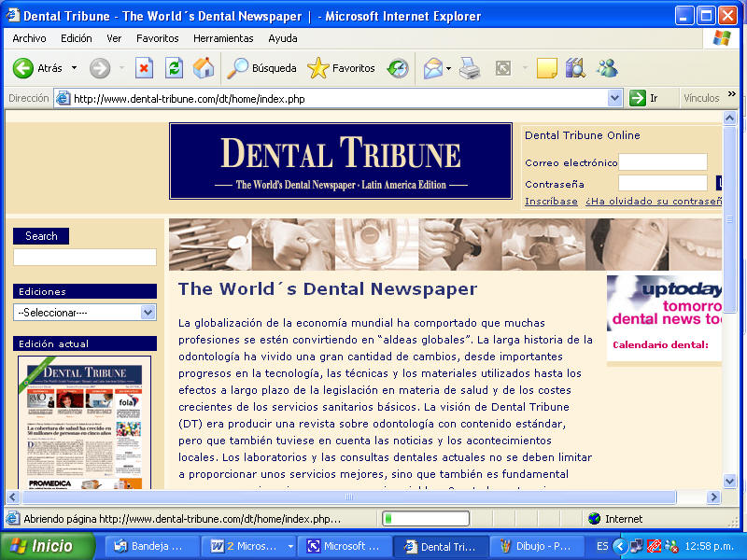
Task: Open the Ayuda menu
Action: tap(283, 38)
